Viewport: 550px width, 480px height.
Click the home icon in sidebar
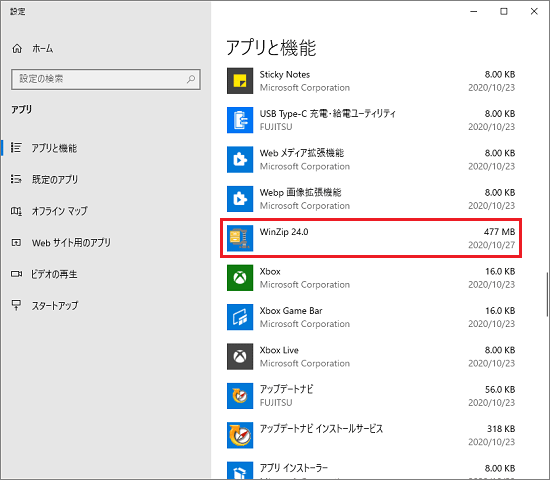coord(17,48)
